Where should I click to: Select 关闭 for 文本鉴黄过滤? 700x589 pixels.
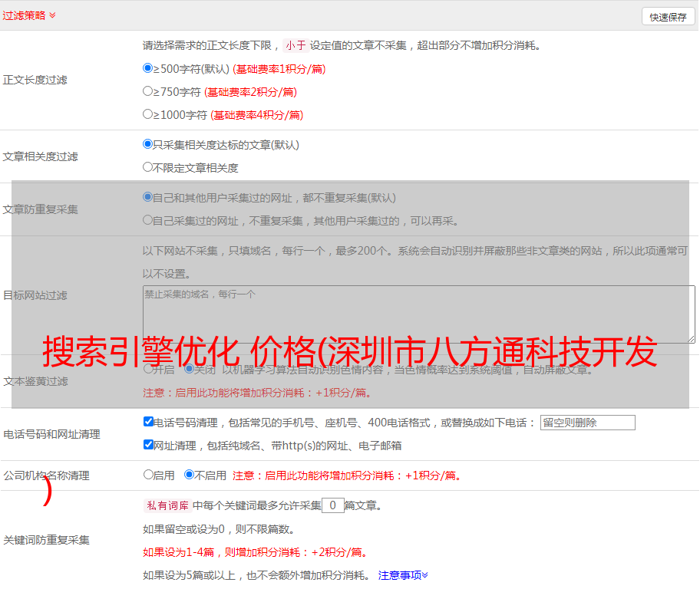pos(189,369)
